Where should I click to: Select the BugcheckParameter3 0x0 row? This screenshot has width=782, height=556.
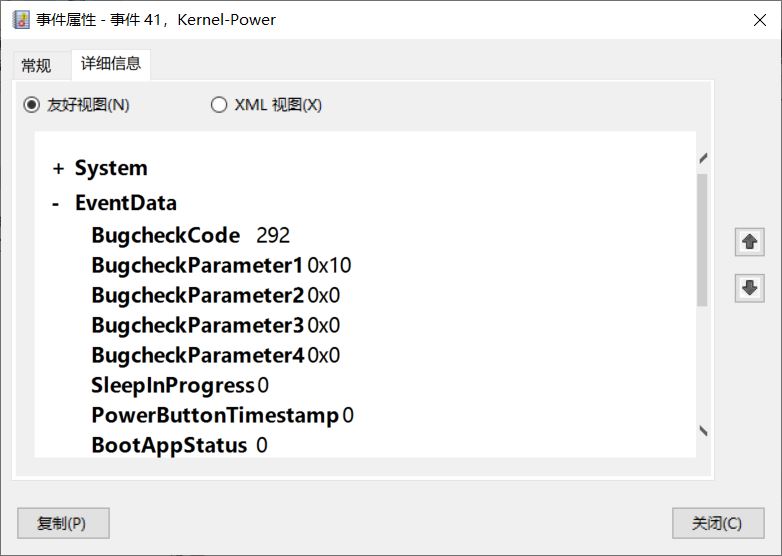(216, 325)
